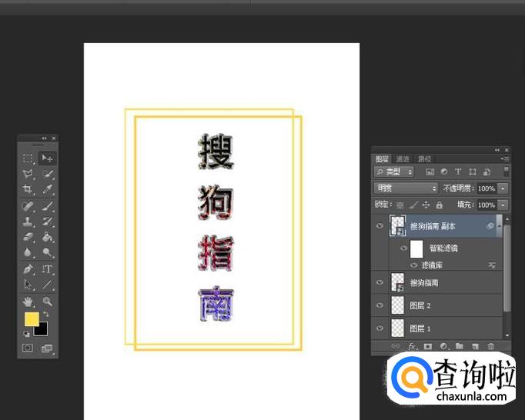Switch to the 通道 (Channels) tab
The height and width of the screenshot is (420, 525).
pos(403,159)
